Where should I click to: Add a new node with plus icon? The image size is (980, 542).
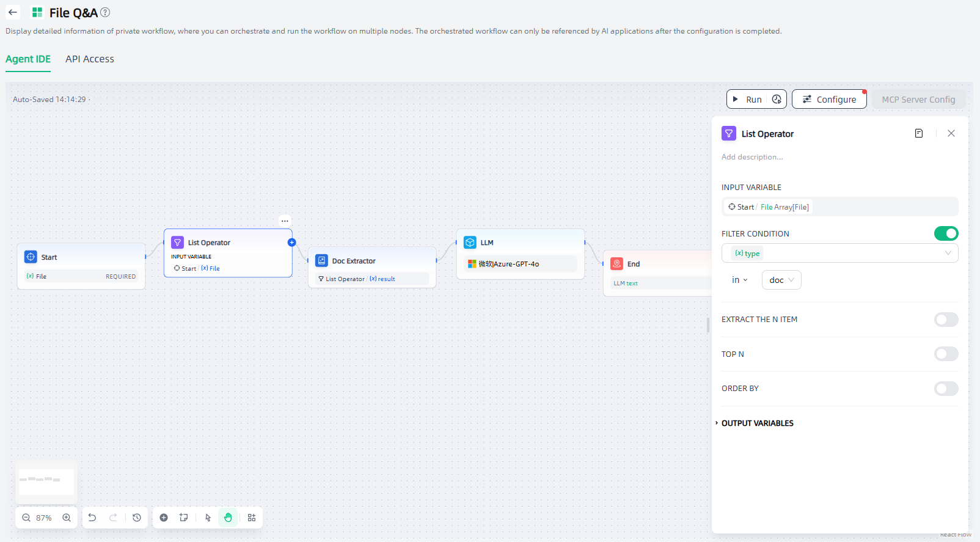[x=164, y=518]
